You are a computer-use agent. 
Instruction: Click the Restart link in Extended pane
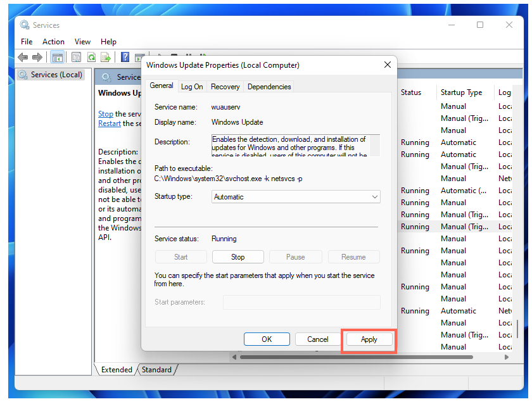pyautogui.click(x=109, y=123)
